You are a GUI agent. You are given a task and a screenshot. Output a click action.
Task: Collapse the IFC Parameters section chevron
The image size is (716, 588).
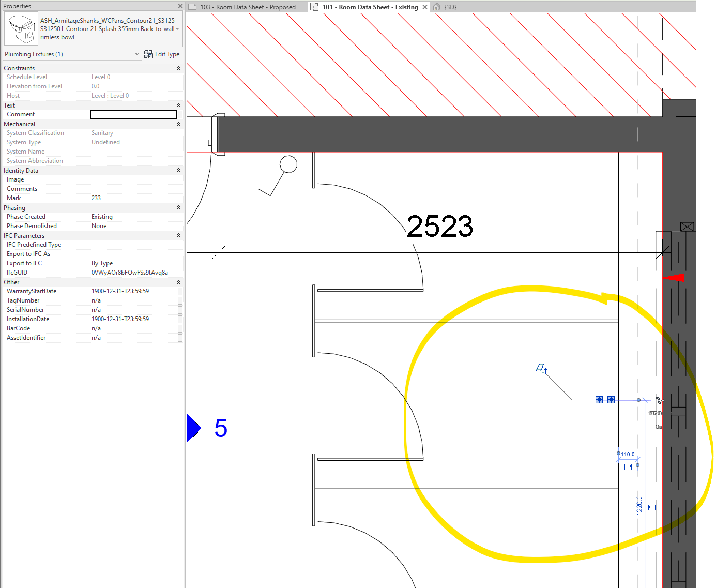tap(178, 235)
